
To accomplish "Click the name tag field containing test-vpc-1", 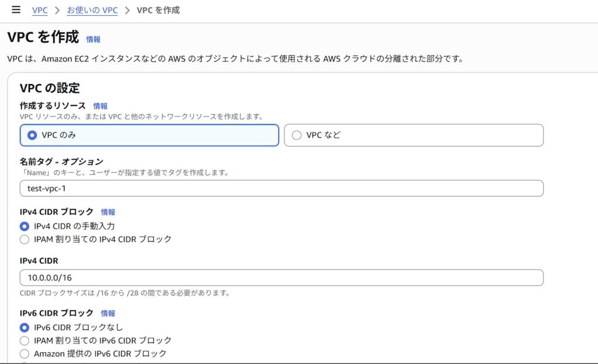I will pyautogui.click(x=281, y=188).
